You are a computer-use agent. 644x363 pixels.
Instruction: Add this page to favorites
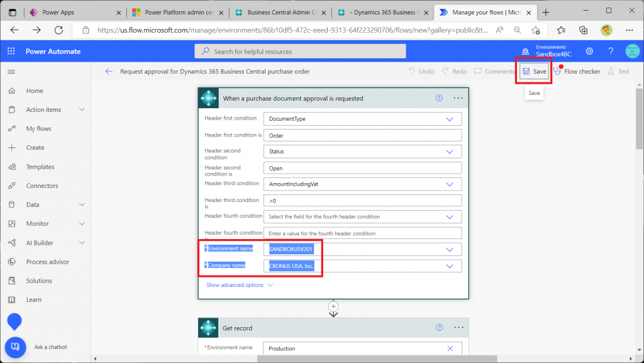pos(536,30)
